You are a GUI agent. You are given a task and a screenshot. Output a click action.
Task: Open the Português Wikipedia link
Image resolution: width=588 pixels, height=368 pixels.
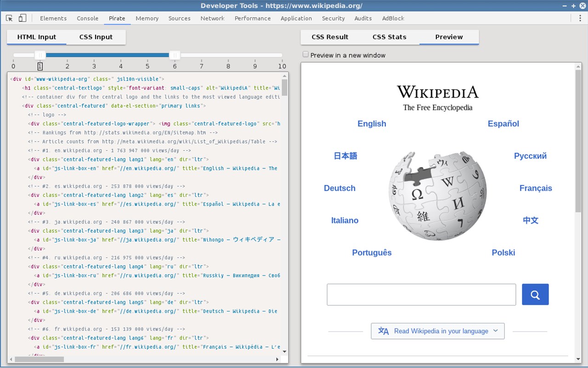(x=372, y=253)
